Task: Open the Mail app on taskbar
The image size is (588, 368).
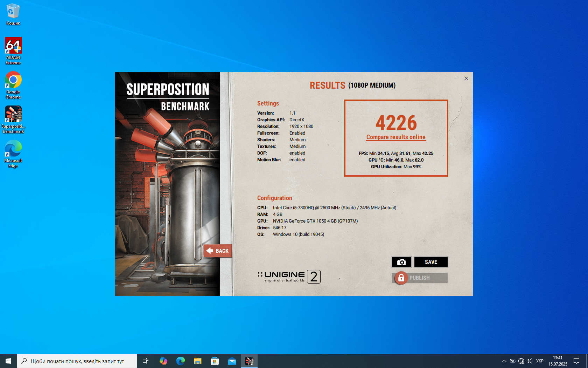Action: pos(232,361)
